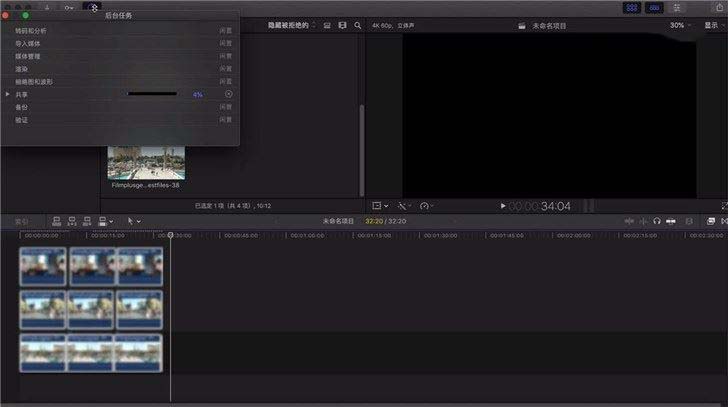Select the Filmplusge browser clip thumbnail
The width and height of the screenshot is (728, 407).
(146, 162)
